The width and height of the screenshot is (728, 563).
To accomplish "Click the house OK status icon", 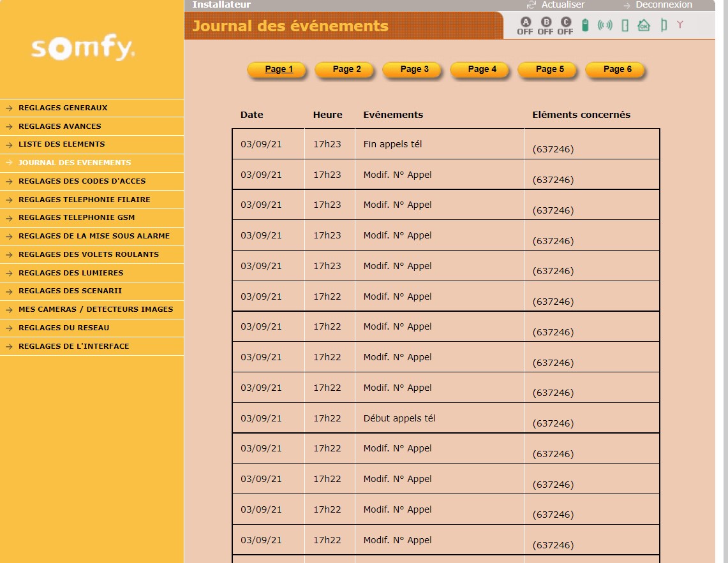I will coord(644,26).
